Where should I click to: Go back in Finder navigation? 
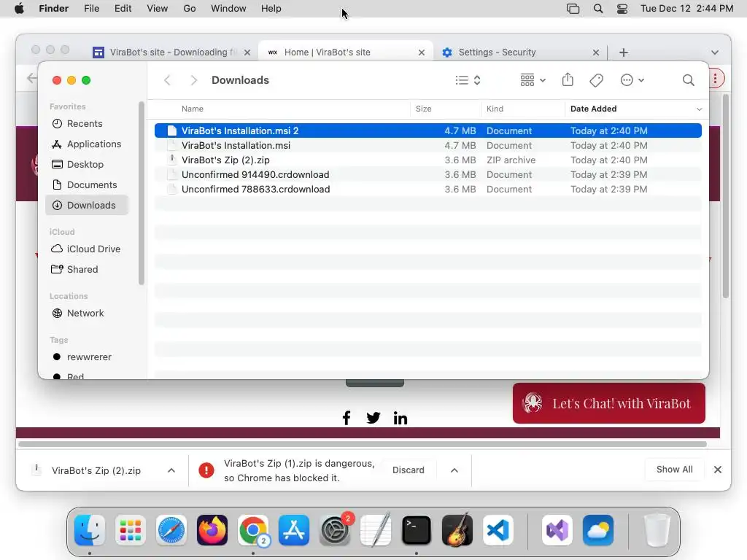(x=167, y=80)
